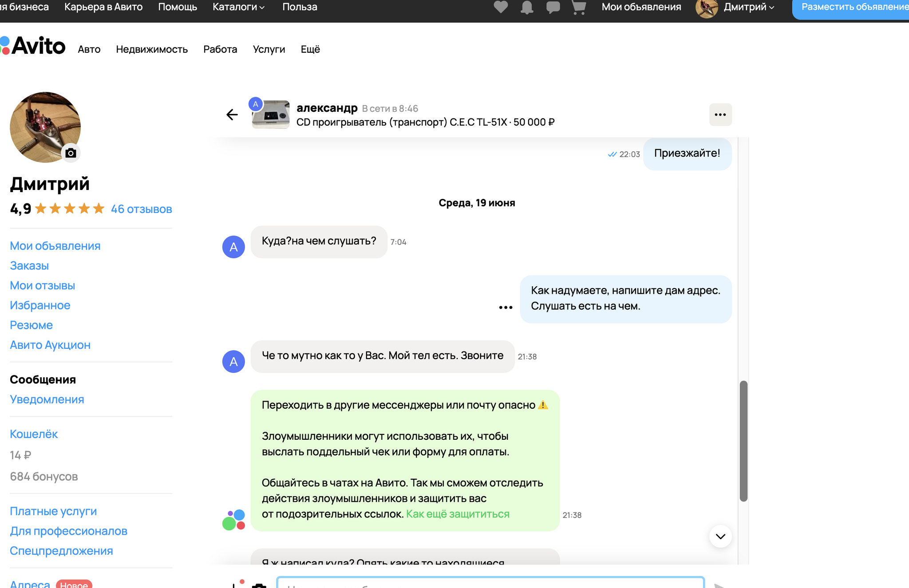Click avatar next to 'Че то мутно' message
The height and width of the screenshot is (588, 909).
point(233,362)
